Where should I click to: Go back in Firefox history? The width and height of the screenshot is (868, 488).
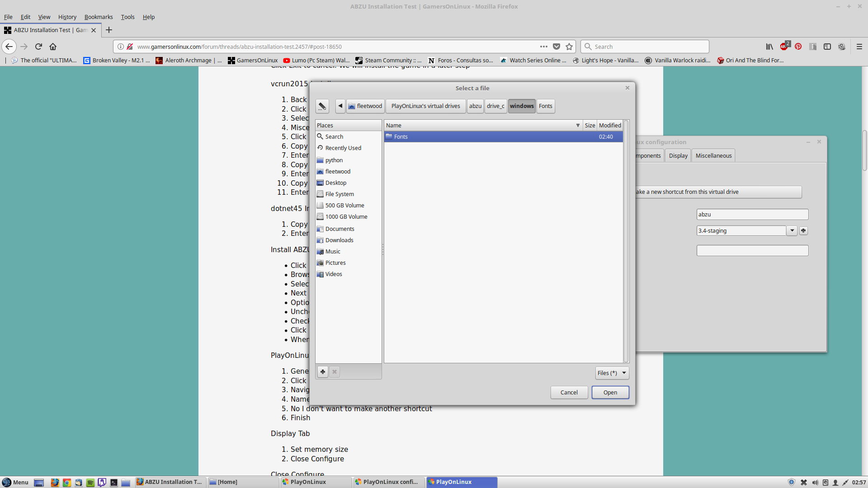(9, 47)
